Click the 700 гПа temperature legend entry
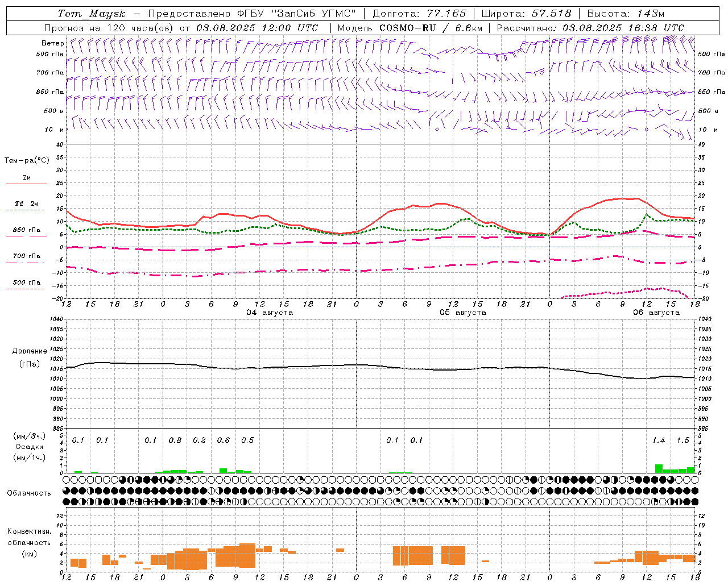This screenshot has height=582, width=728. click(26, 256)
